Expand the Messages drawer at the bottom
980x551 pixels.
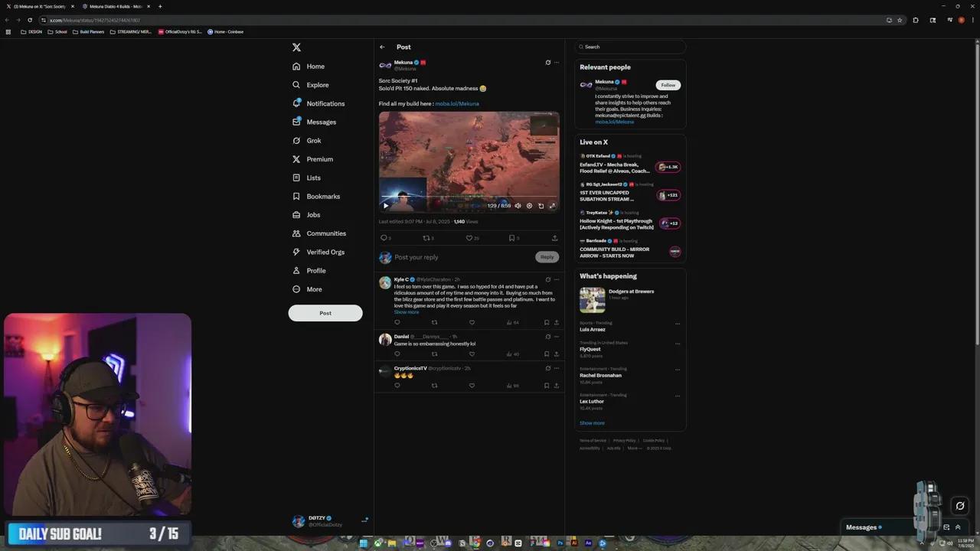pyautogui.click(x=957, y=527)
